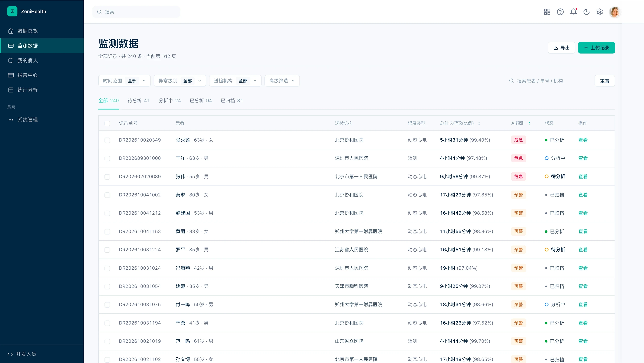The width and height of the screenshot is (644, 363).
Task: Sort by the AI预测 column arrow
Action: tap(529, 123)
